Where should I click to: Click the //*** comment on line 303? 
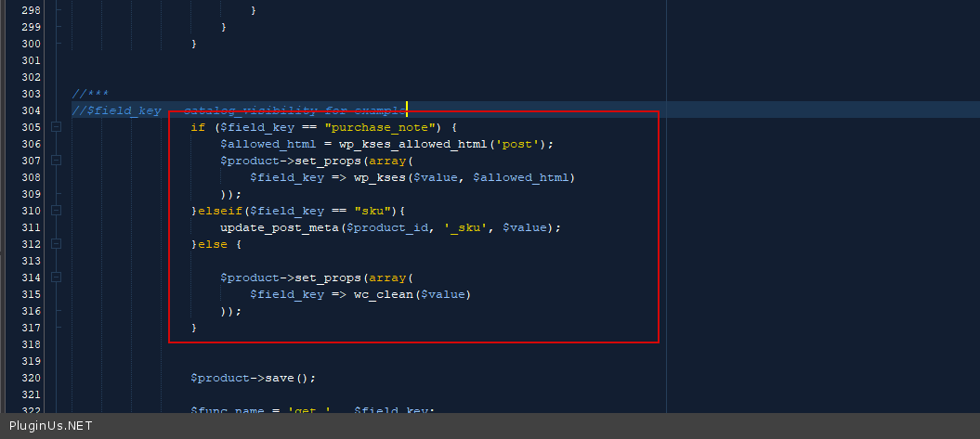tap(90, 94)
